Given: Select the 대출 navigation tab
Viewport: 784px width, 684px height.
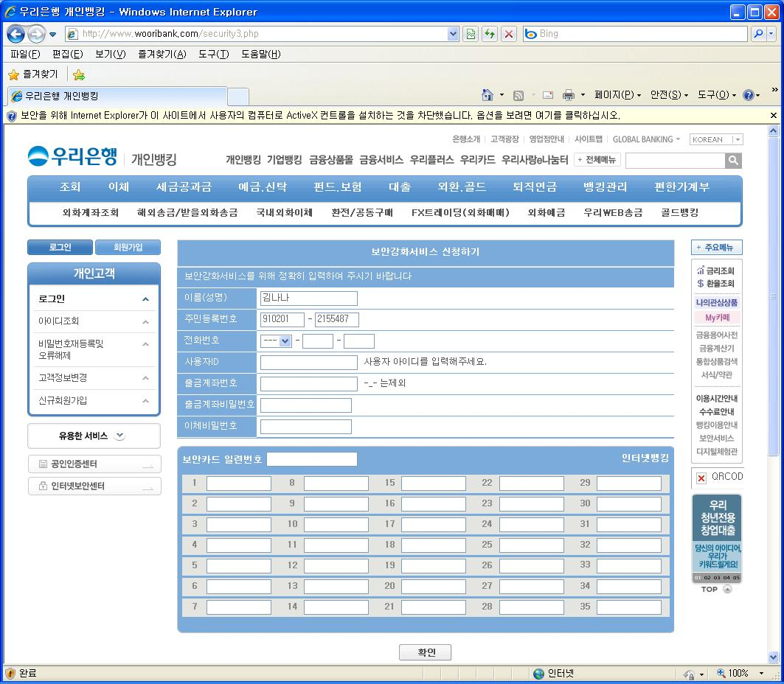Looking at the screenshot, I should pos(400,187).
